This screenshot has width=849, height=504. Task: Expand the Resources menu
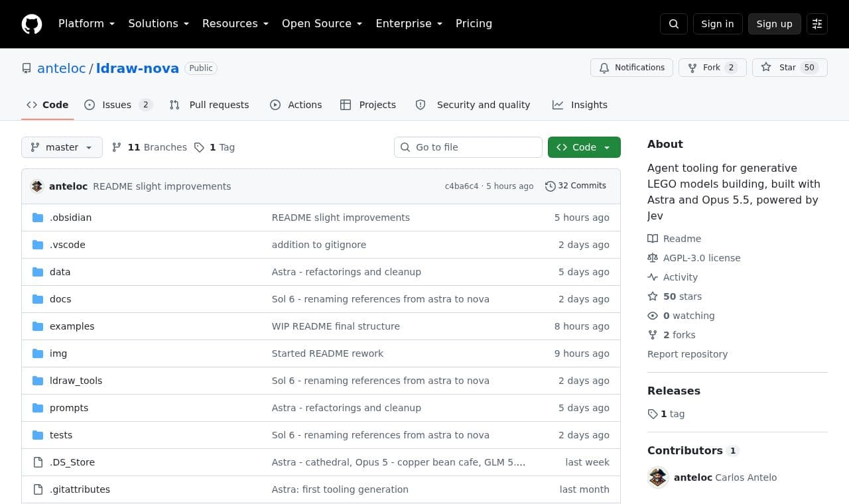point(235,24)
